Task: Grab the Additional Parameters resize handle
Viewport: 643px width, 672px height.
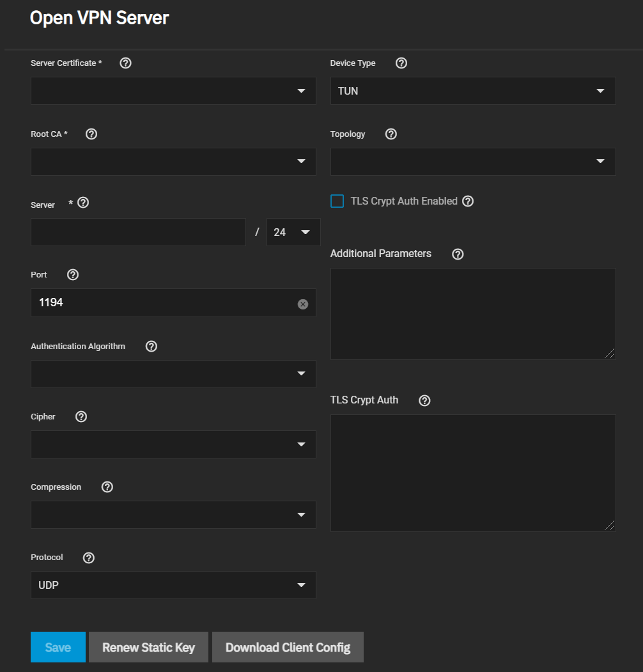Action: (x=610, y=354)
